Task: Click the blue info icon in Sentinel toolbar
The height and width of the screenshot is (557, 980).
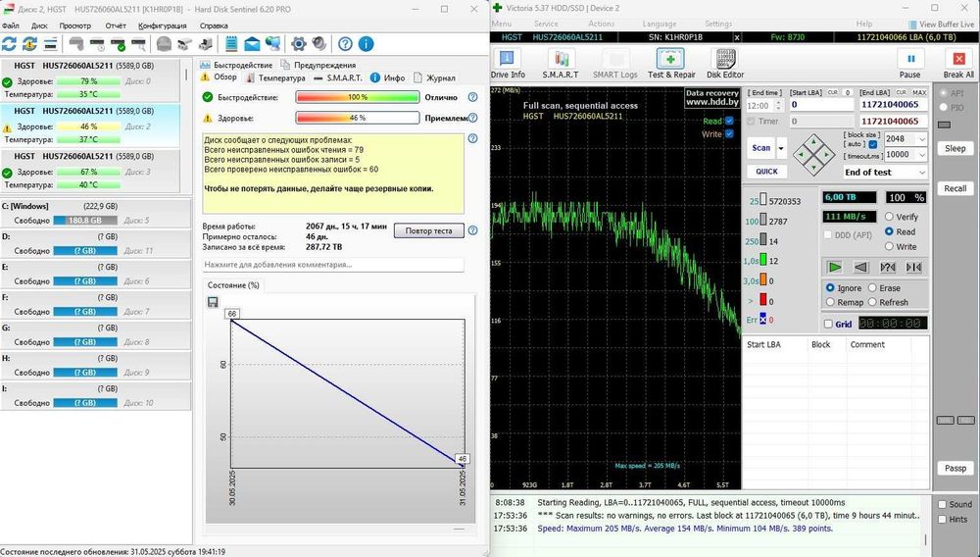Action: point(366,44)
